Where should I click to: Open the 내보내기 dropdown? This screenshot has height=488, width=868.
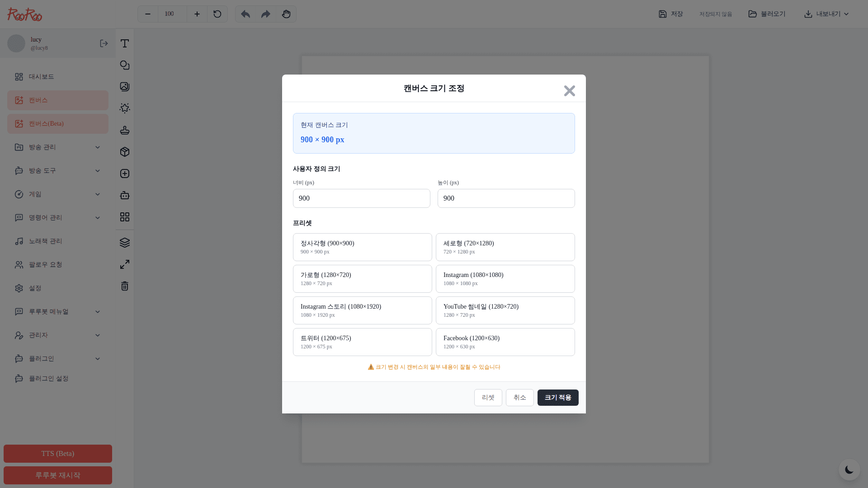pyautogui.click(x=826, y=14)
